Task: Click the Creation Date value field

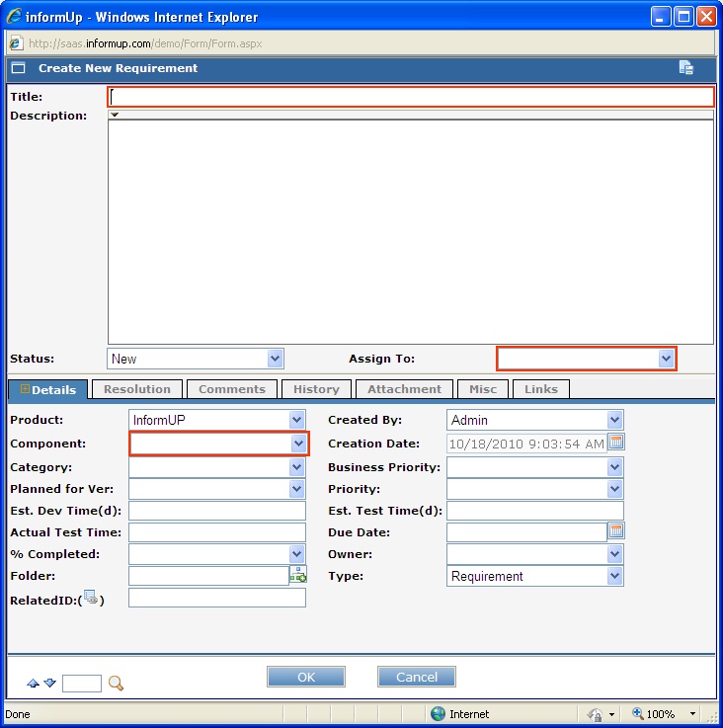Action: (526, 444)
